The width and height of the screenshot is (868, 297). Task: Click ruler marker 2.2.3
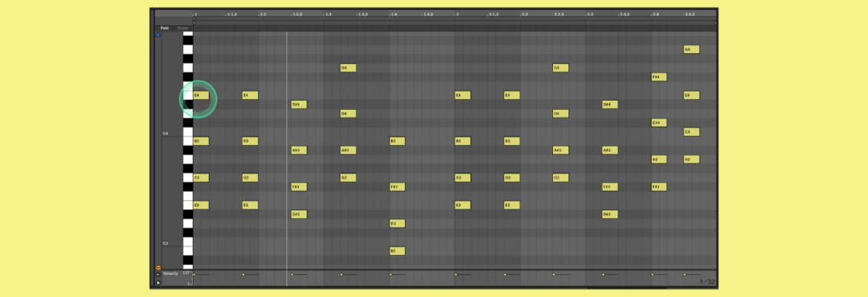(x=558, y=15)
